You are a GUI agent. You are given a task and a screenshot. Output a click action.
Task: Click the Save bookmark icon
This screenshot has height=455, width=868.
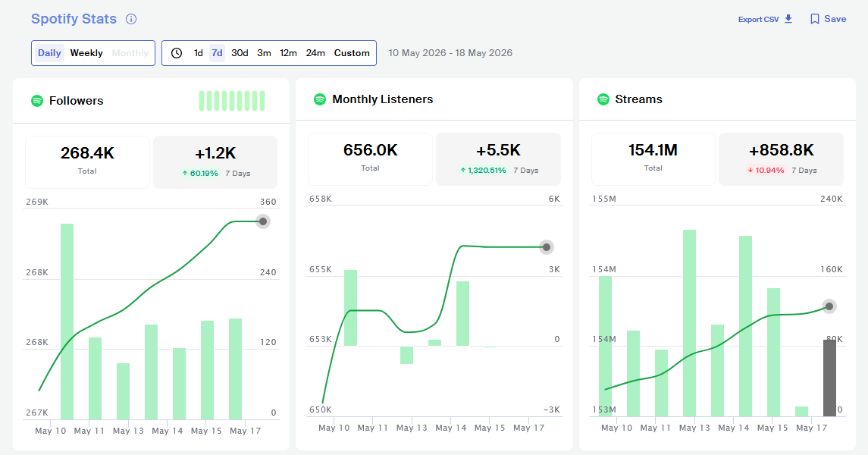tap(814, 19)
